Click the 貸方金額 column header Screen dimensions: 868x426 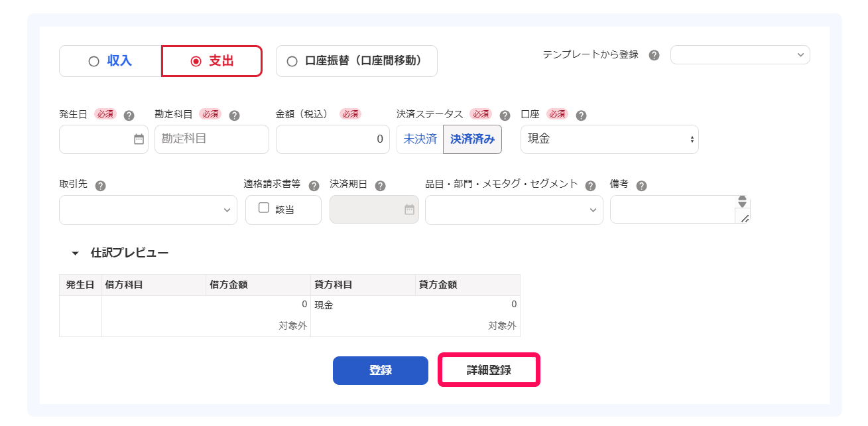468,285
